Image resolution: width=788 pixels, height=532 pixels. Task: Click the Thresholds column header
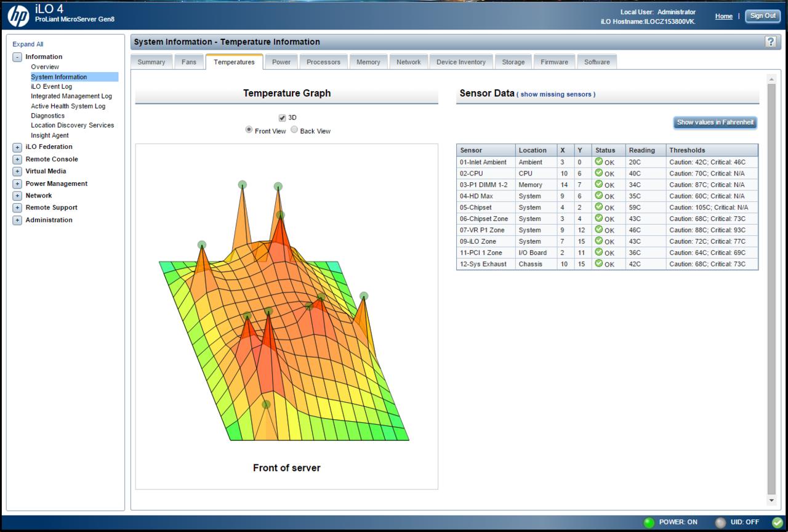(x=712, y=150)
